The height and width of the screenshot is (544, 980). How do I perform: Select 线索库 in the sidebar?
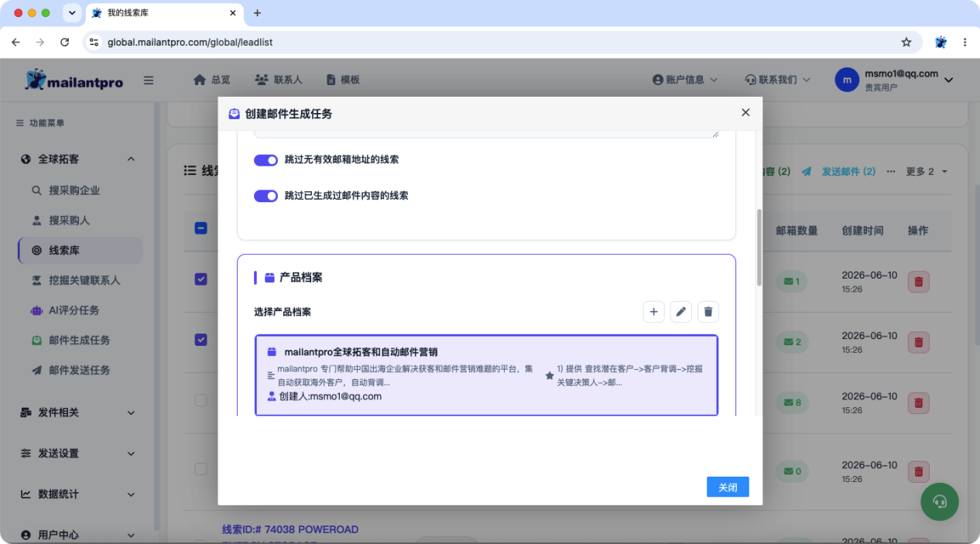(81, 251)
